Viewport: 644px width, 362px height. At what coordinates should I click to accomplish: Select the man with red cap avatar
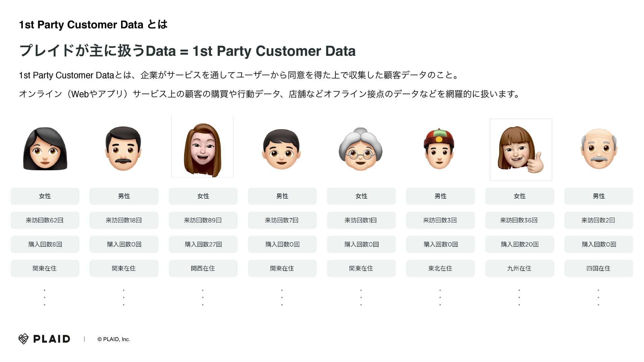point(439,148)
